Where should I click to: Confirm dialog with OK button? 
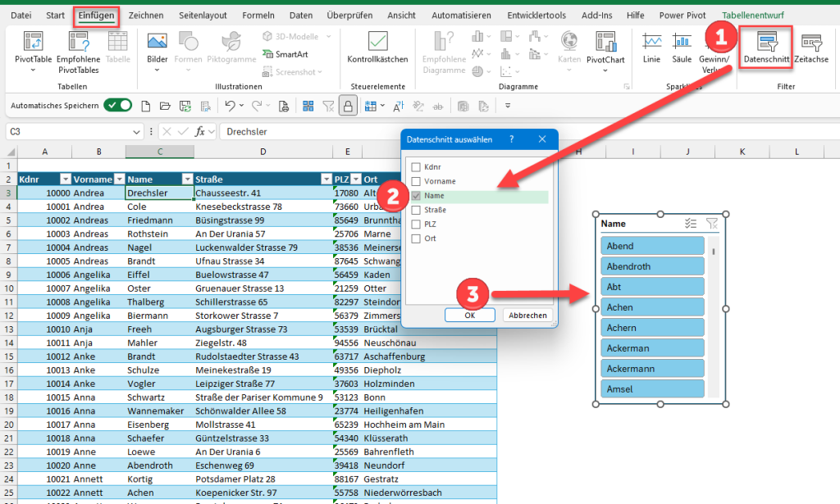469,315
